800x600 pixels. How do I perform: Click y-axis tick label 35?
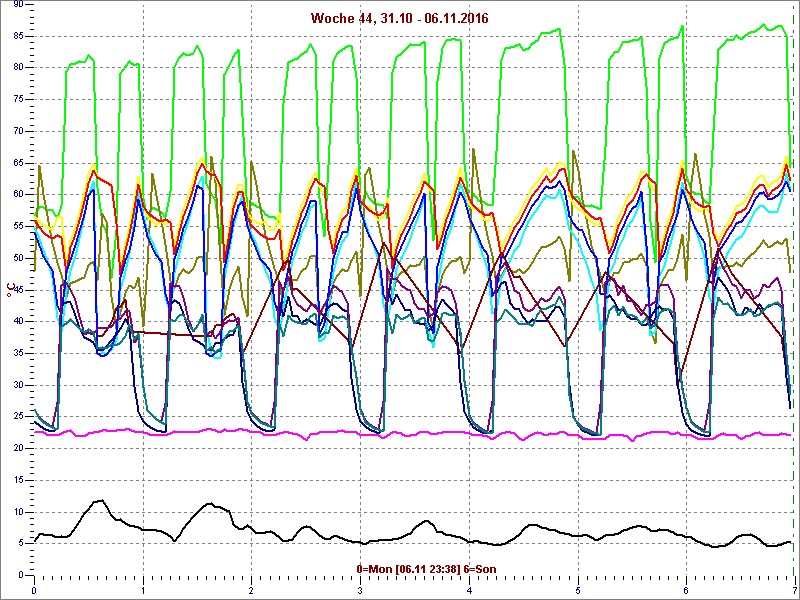click(18, 352)
